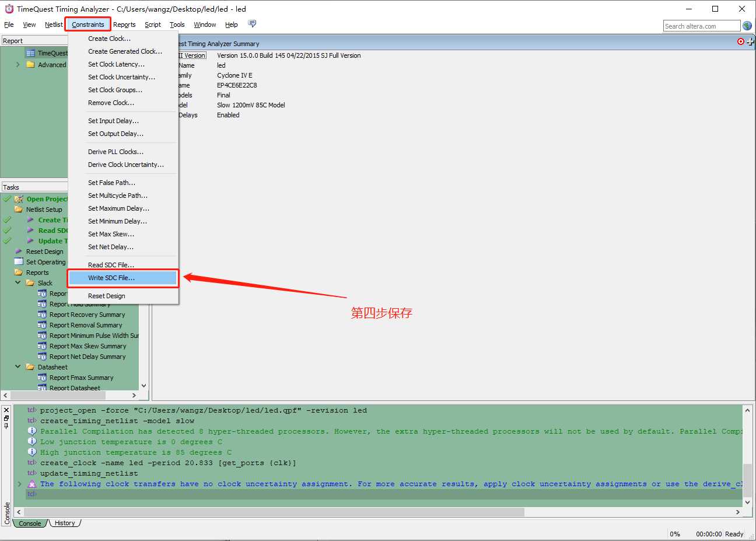Click the pin icon on the Console pane
Screen dimensions: 756x541
[6, 425]
